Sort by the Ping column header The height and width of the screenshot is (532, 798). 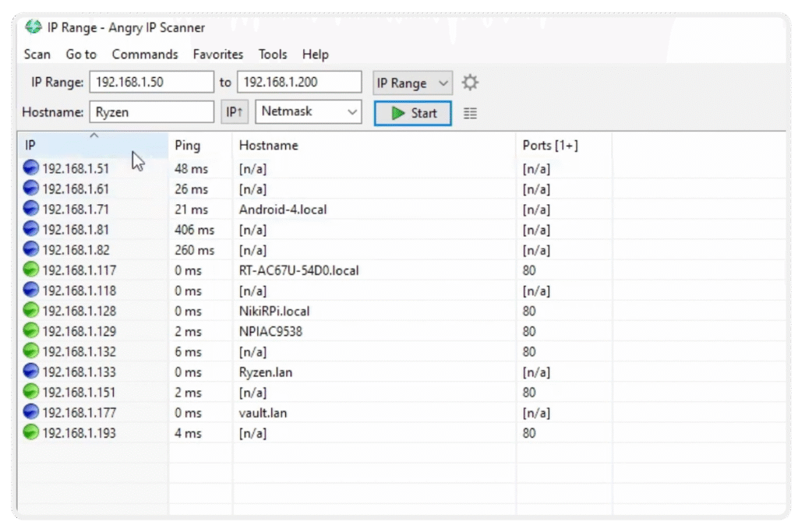tap(200, 146)
